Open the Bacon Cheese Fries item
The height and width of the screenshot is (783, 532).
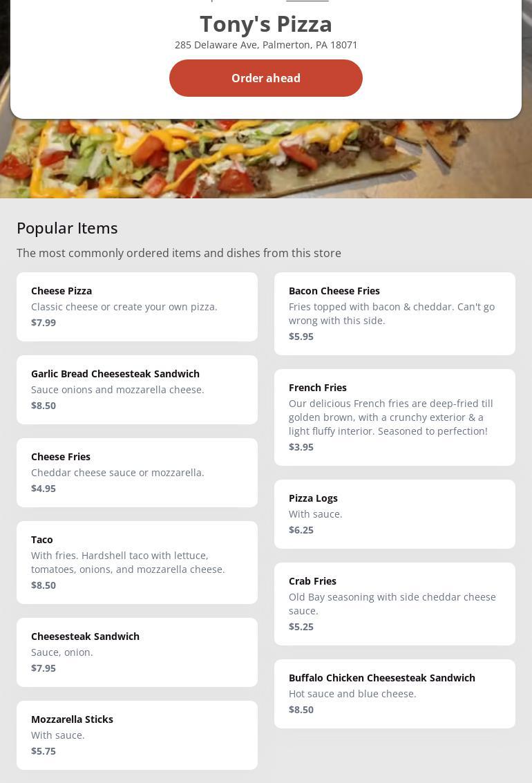(x=395, y=313)
